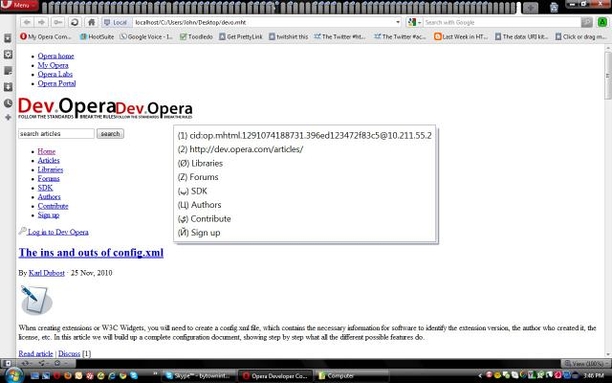Follow the Read article link

(36, 354)
